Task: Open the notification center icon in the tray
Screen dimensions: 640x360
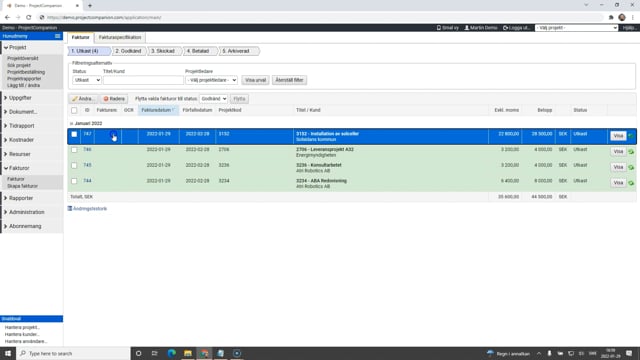Action: tap(629, 353)
